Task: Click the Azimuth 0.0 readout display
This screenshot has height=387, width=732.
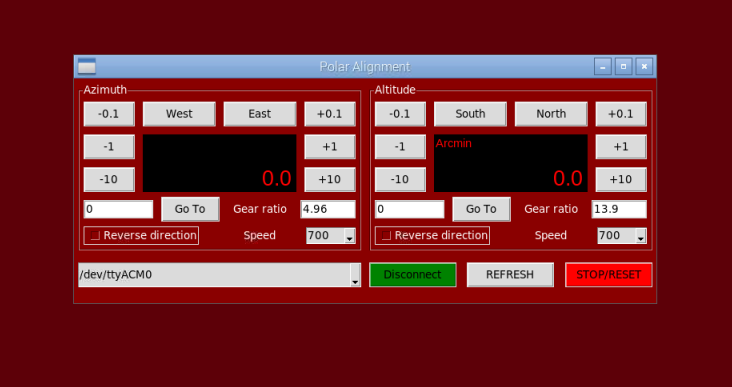Action: pyautogui.click(x=219, y=163)
